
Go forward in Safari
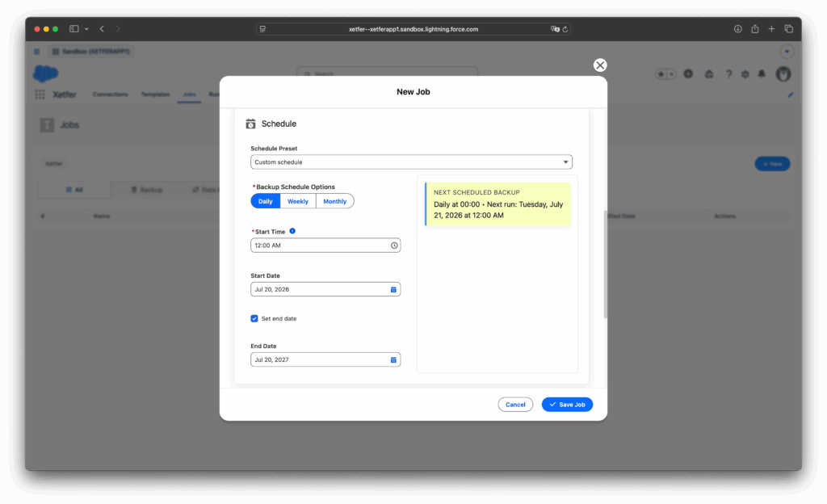118,29
